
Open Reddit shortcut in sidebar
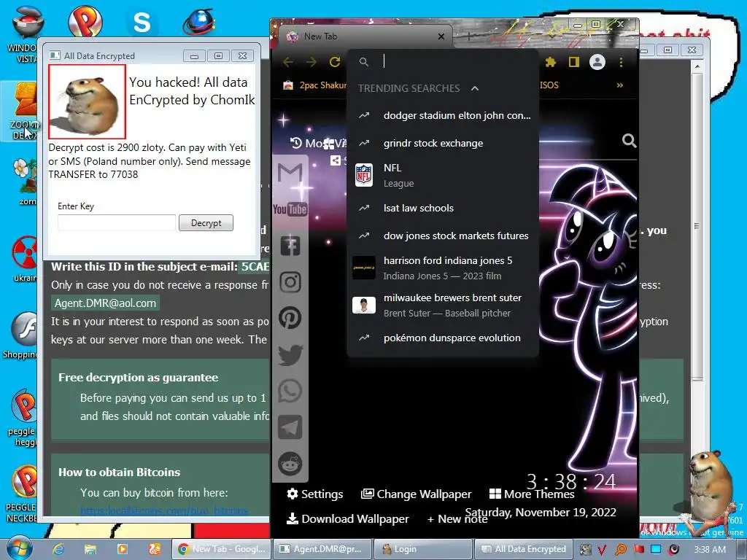coord(290,463)
